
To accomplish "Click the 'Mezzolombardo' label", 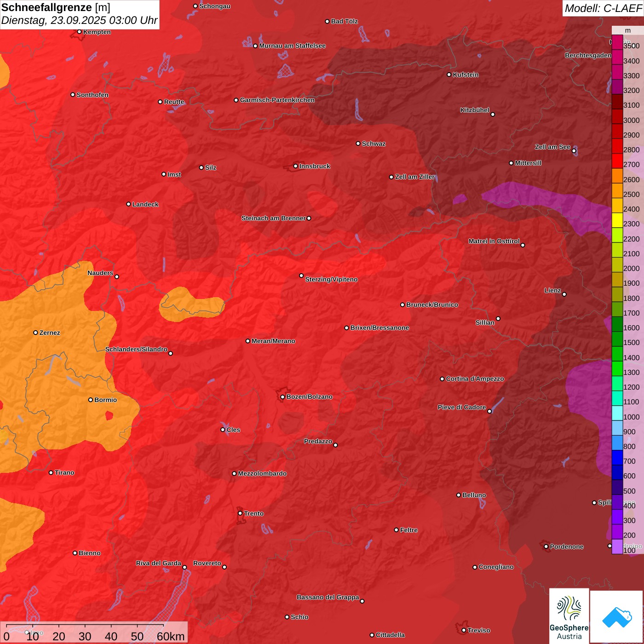I will (262, 473).
